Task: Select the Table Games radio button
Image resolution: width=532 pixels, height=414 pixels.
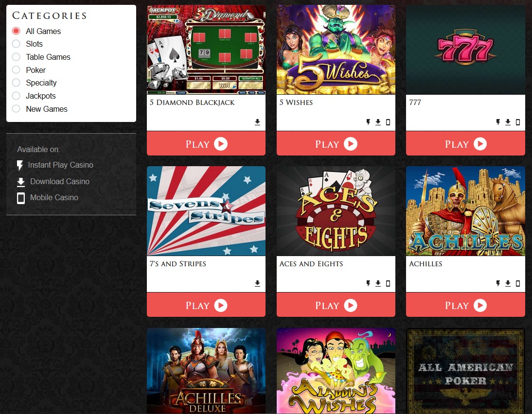Action: click(16, 57)
